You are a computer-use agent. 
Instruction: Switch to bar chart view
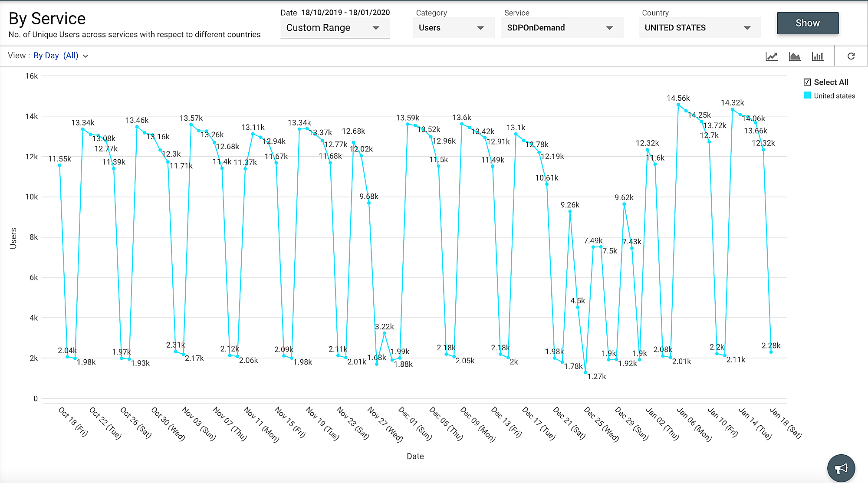818,56
